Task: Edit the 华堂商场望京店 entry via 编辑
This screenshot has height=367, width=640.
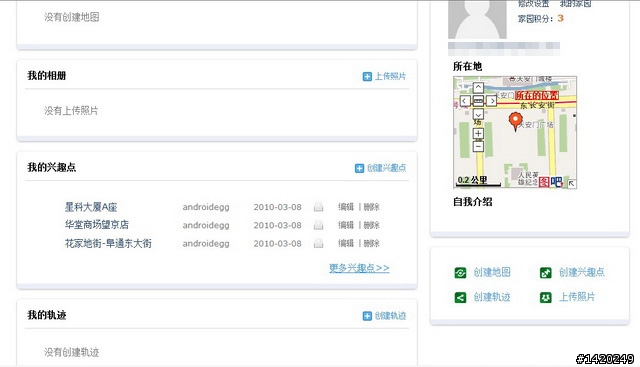Action: click(x=346, y=225)
